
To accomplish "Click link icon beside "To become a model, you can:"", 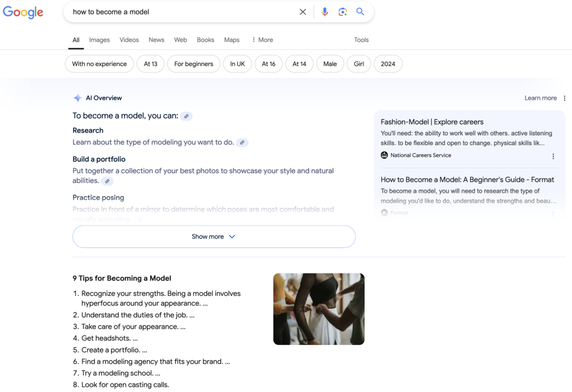I will pyautogui.click(x=186, y=116).
